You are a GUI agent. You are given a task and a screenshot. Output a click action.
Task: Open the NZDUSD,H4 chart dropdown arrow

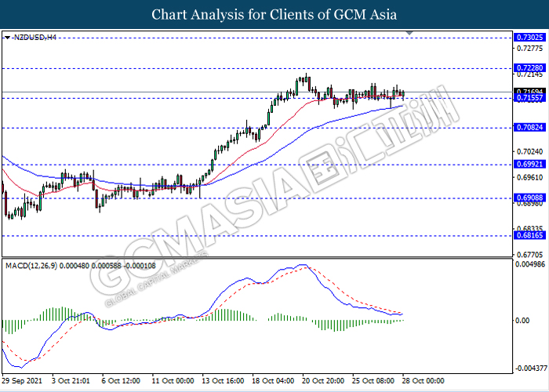pos(7,38)
